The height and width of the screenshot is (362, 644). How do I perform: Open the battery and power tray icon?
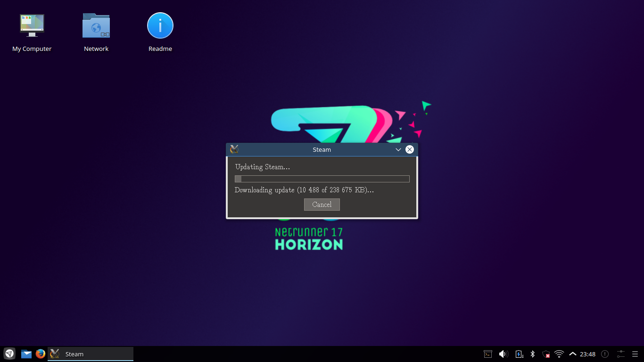[x=519, y=354]
